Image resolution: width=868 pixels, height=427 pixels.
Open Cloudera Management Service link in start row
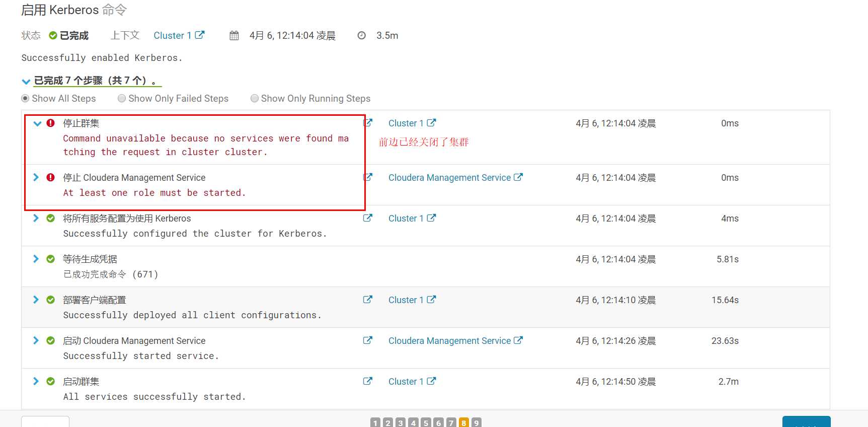coord(449,340)
